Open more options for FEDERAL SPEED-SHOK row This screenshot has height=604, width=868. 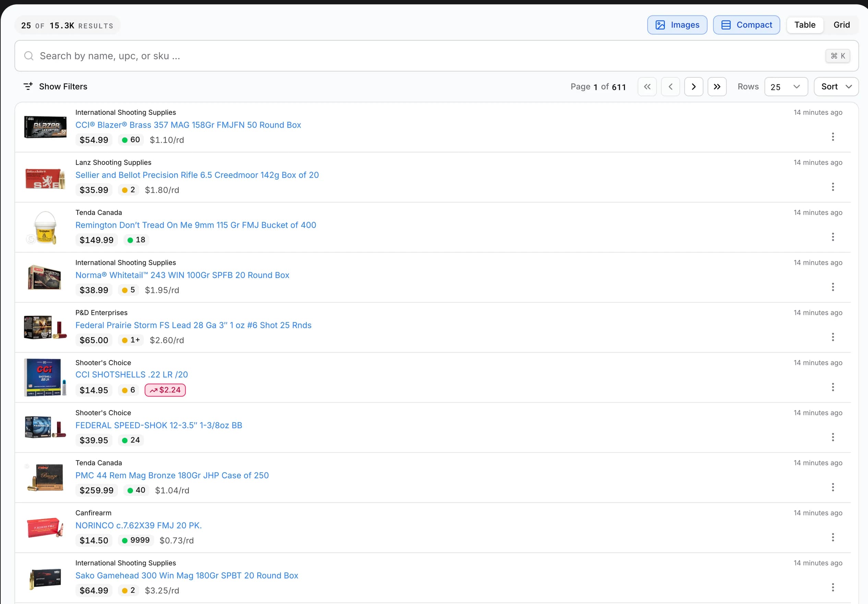tap(832, 437)
